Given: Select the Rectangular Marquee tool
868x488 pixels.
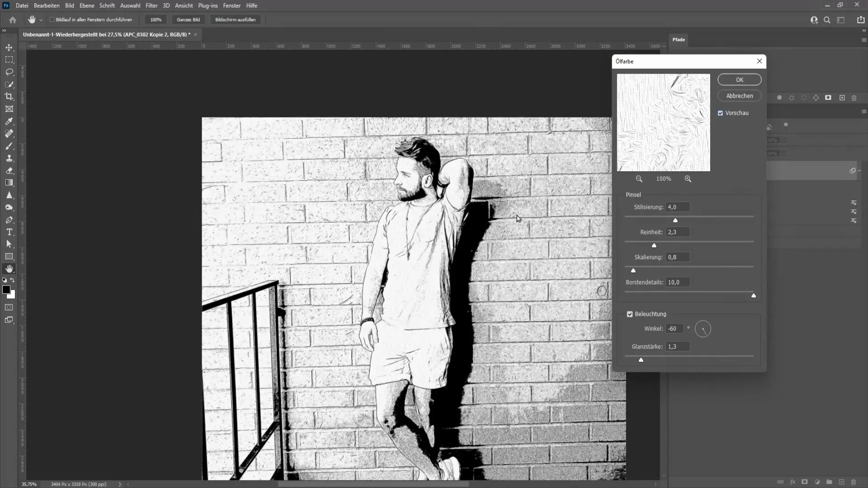Looking at the screenshot, I should coord(9,60).
